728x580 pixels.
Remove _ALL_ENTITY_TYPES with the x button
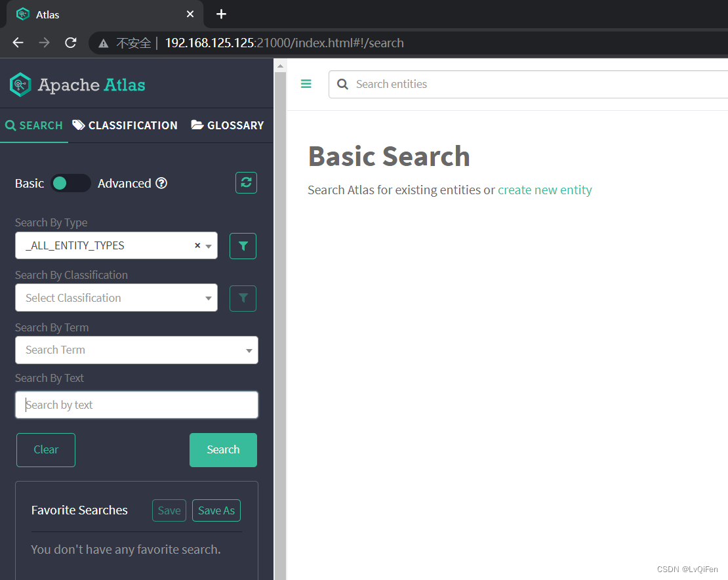pyautogui.click(x=197, y=244)
